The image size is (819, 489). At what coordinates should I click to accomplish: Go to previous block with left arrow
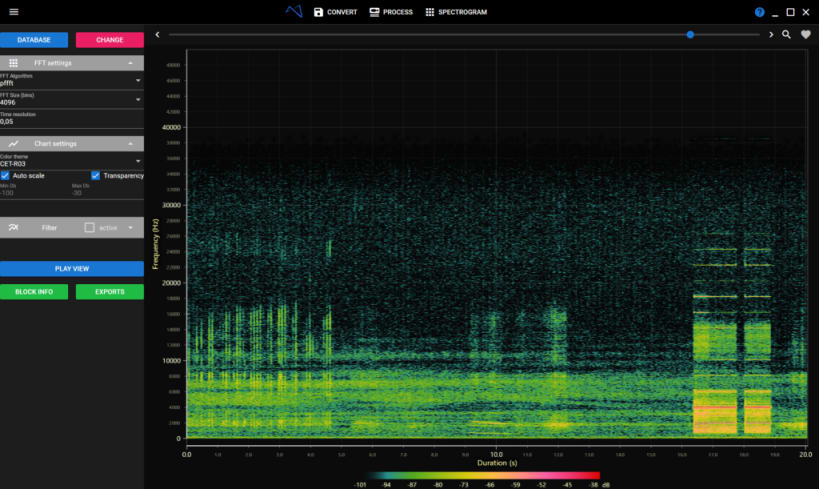click(157, 34)
